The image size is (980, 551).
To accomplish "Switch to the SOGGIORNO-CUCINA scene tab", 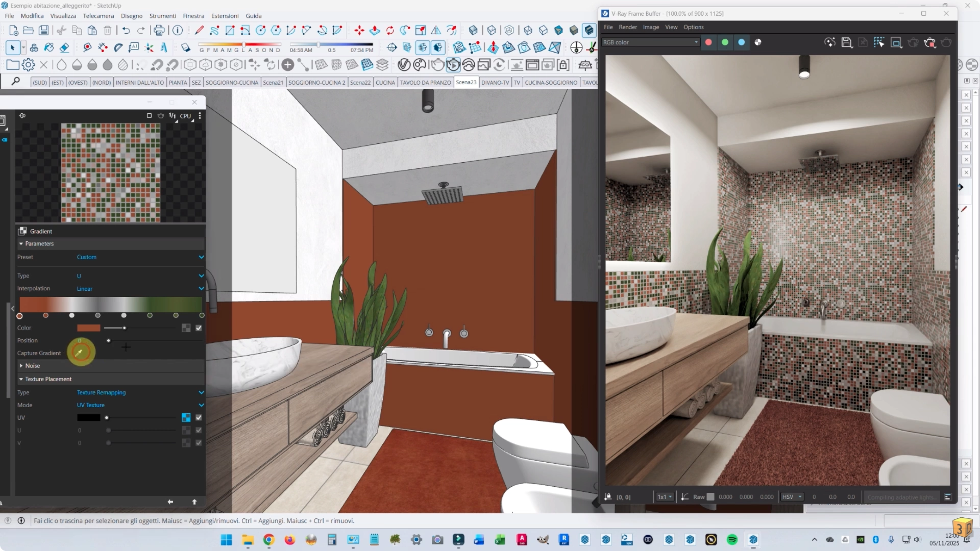I will (x=232, y=82).
